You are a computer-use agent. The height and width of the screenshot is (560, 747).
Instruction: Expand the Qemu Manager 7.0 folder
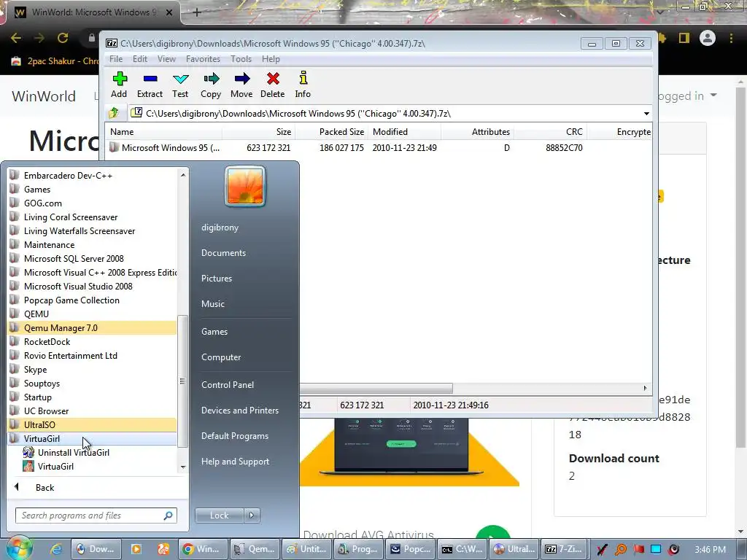[92, 327]
